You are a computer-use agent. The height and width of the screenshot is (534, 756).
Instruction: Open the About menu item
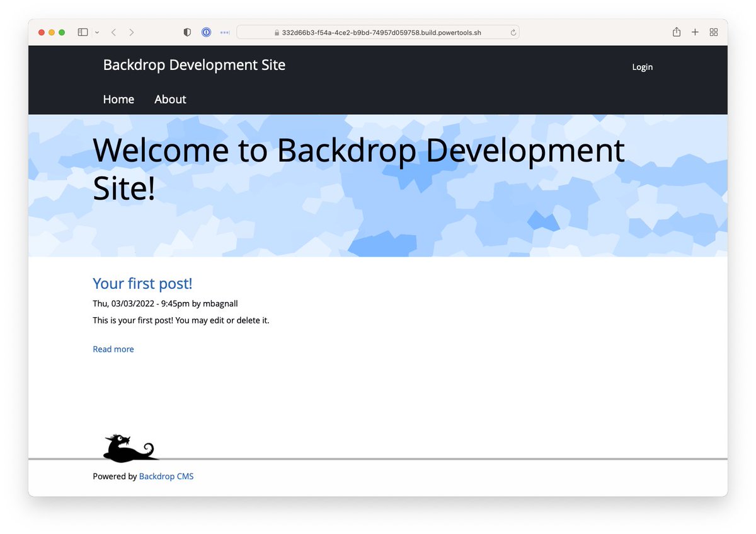pyautogui.click(x=170, y=99)
